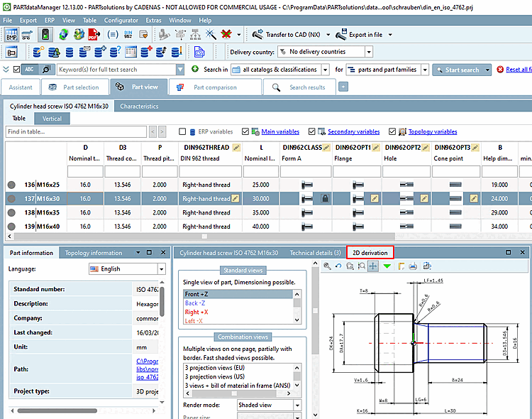Click the Topology variables link

click(433, 131)
